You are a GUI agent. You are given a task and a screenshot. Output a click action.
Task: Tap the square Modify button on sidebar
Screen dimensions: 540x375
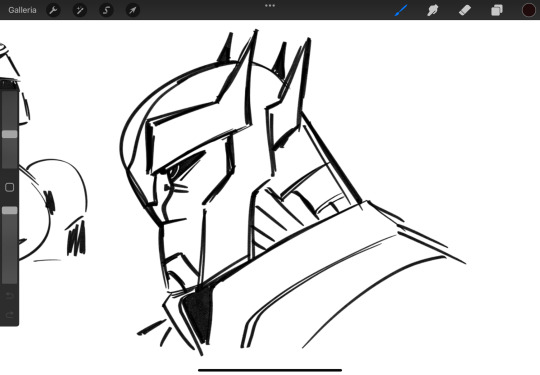[x=10, y=187]
